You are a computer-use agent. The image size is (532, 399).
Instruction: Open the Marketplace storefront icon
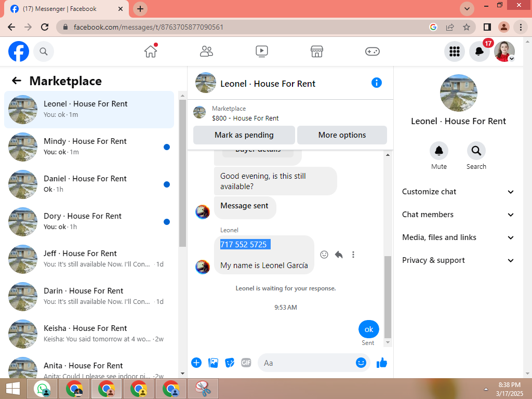click(317, 51)
